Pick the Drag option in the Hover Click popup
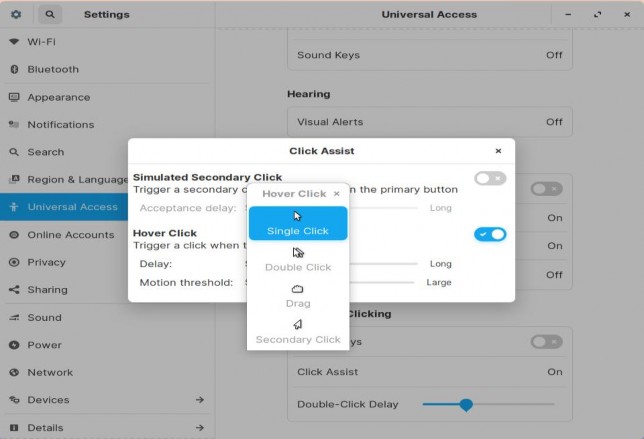The width and height of the screenshot is (644, 439). [298, 295]
